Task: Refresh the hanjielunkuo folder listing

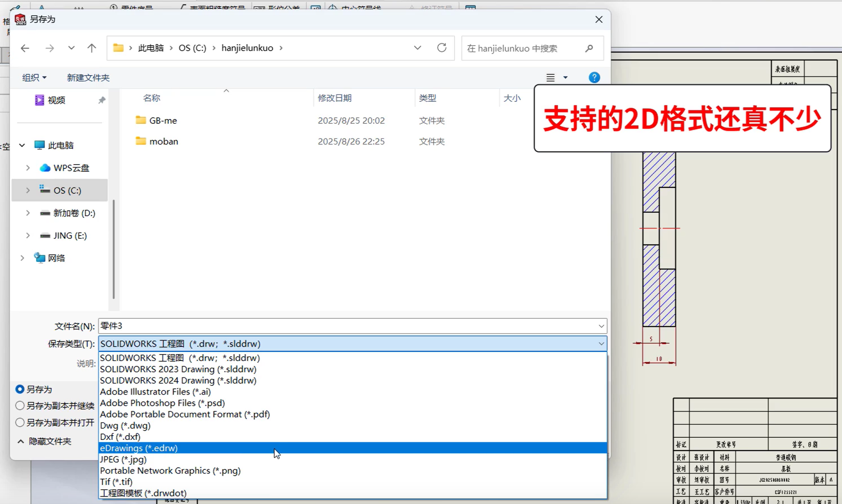Action: pos(441,48)
